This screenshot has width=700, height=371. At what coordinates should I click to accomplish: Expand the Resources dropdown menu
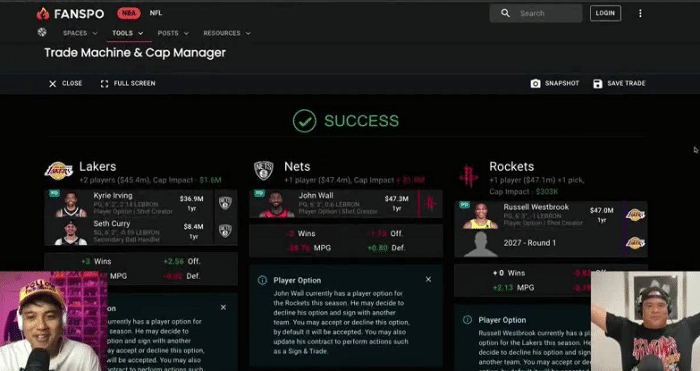[x=227, y=33]
